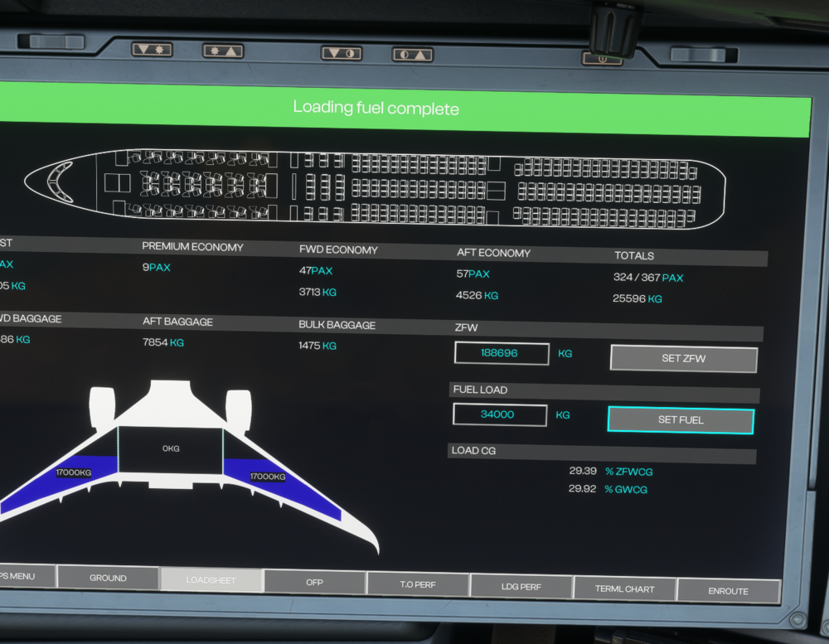
Task: Click the left wing 17000KG fuel tank
Action: click(73, 474)
